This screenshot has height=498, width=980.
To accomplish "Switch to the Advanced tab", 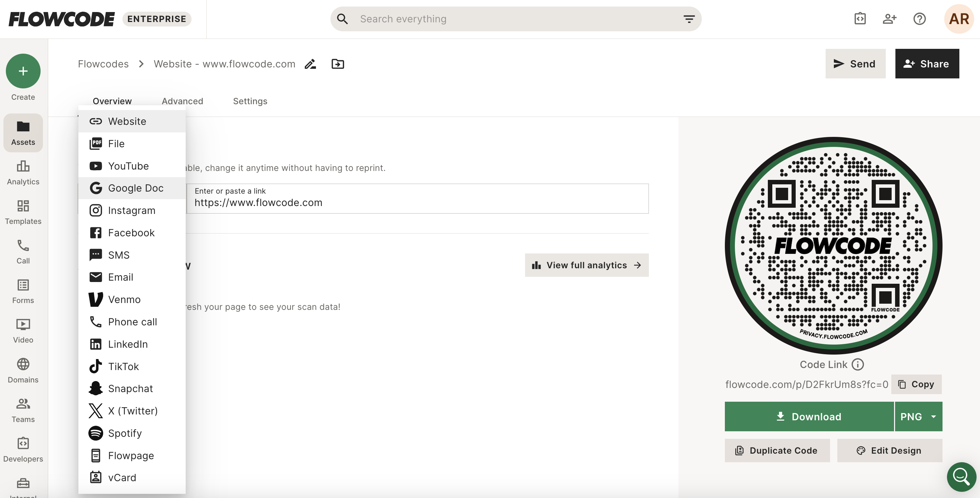I will pos(182,101).
